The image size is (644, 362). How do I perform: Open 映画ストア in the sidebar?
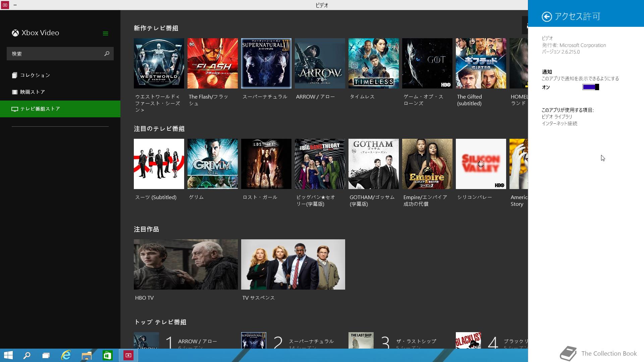pyautogui.click(x=60, y=92)
